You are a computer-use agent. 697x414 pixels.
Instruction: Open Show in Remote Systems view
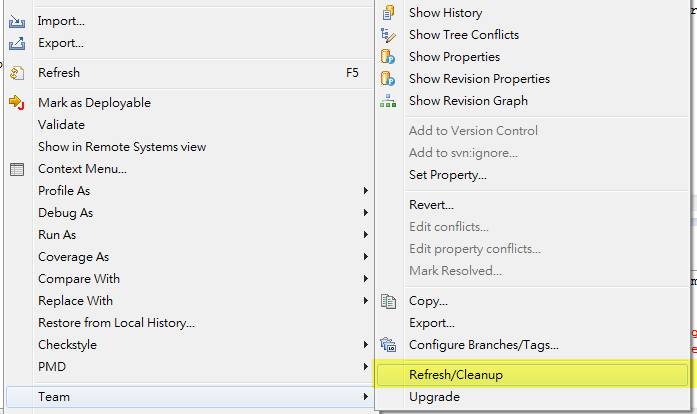pyautogui.click(x=122, y=147)
